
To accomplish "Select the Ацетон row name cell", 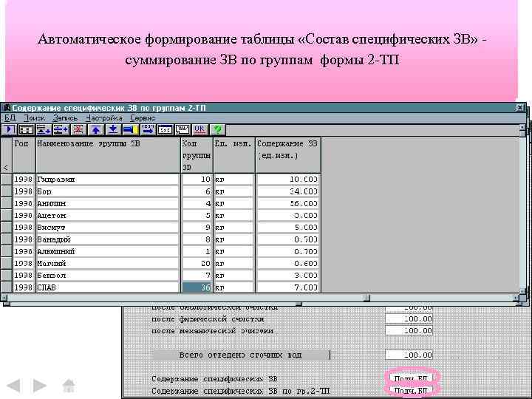I will pos(107,216).
